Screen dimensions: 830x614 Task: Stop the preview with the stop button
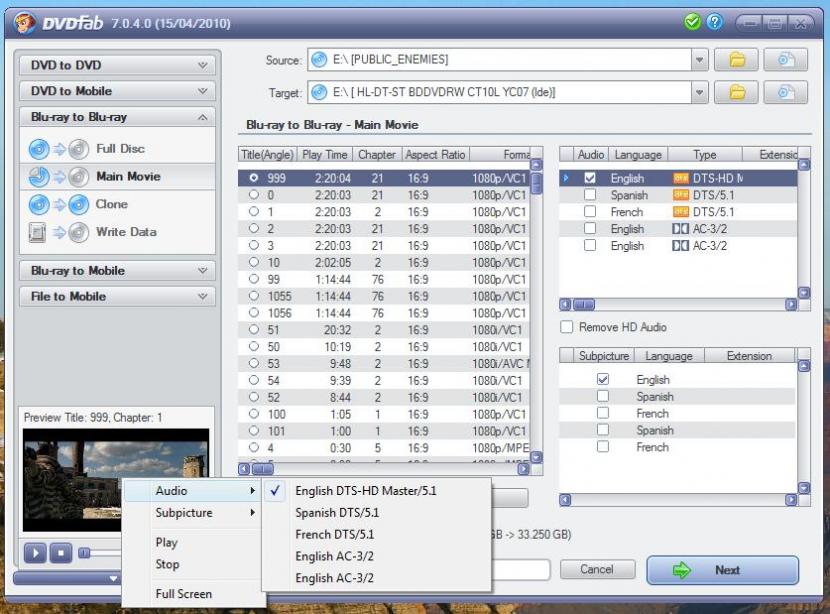point(61,553)
